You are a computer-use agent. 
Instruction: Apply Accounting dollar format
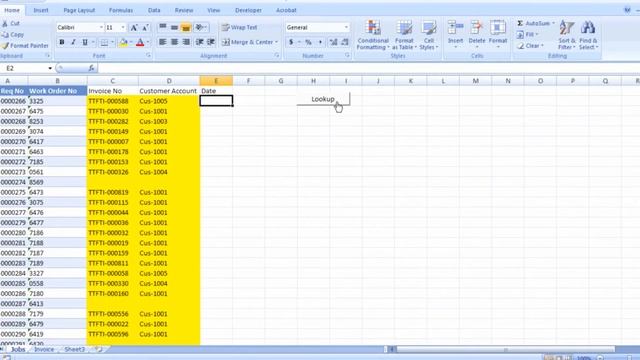point(291,42)
